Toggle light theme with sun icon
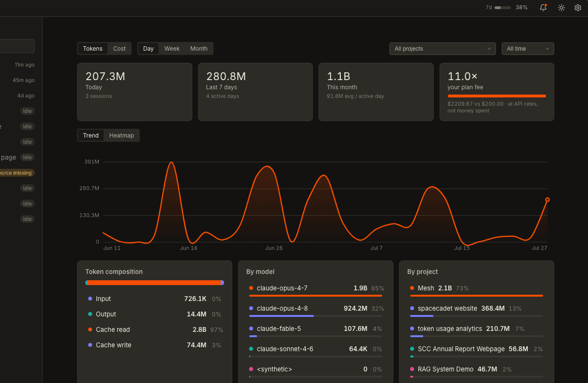The height and width of the screenshot is (383, 588). tap(561, 8)
